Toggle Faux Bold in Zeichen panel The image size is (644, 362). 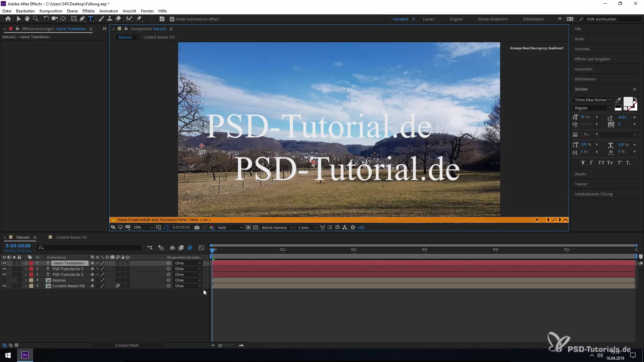(x=583, y=163)
